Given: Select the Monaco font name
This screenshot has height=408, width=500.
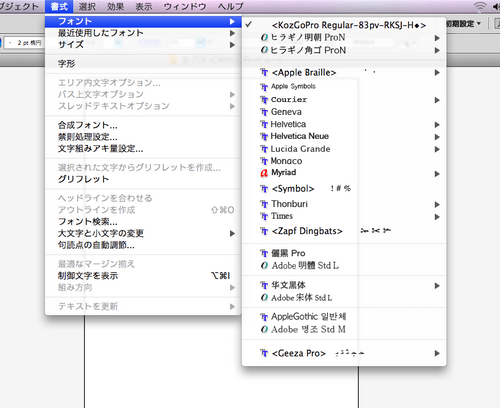Looking at the screenshot, I should tap(286, 161).
